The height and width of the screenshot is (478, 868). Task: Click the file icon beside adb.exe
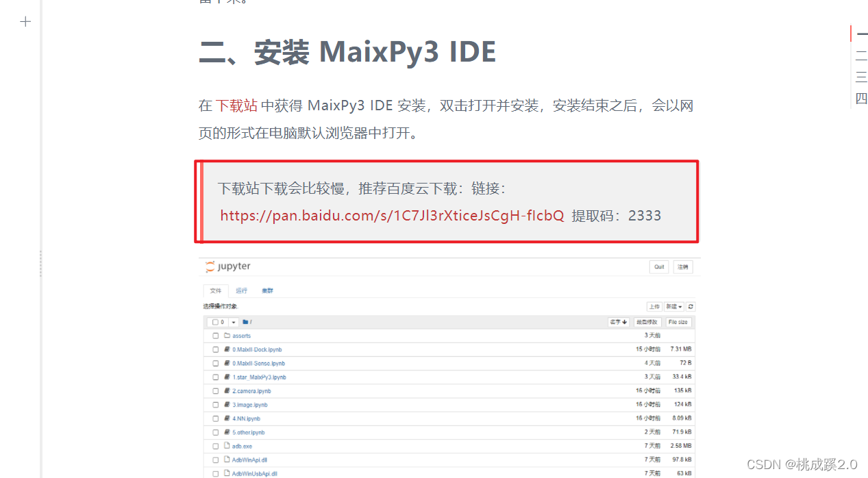click(227, 446)
